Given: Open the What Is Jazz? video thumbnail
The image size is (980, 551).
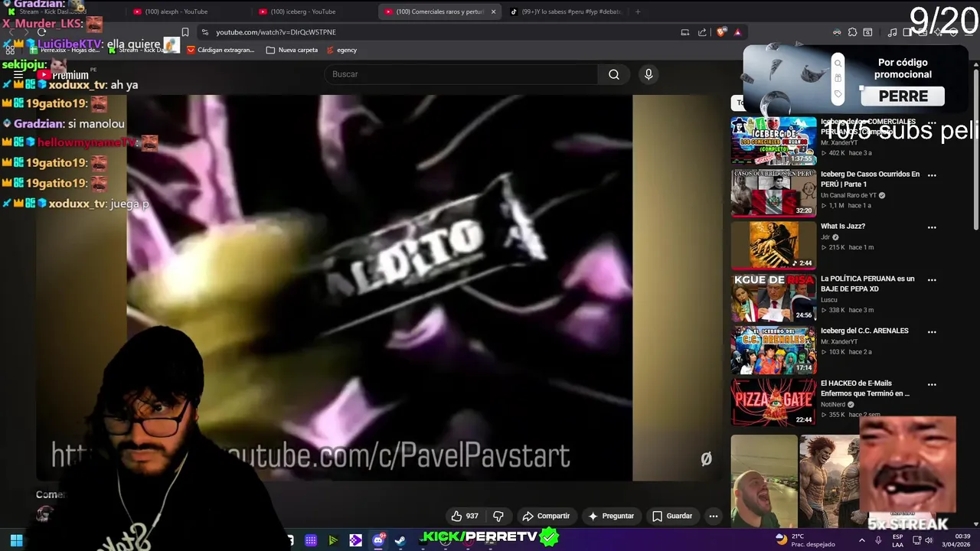Looking at the screenshot, I should click(773, 245).
